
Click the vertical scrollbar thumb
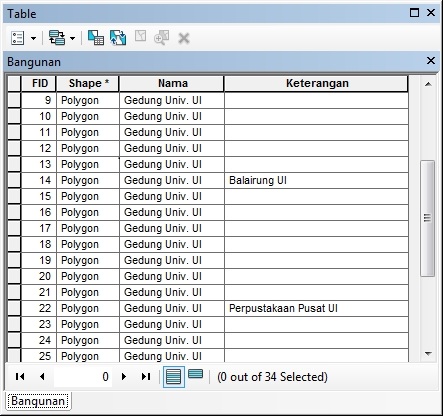428,218
